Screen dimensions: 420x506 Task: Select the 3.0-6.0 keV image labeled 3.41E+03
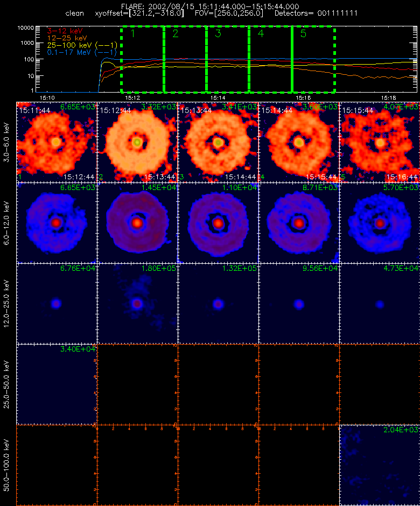click(x=218, y=142)
